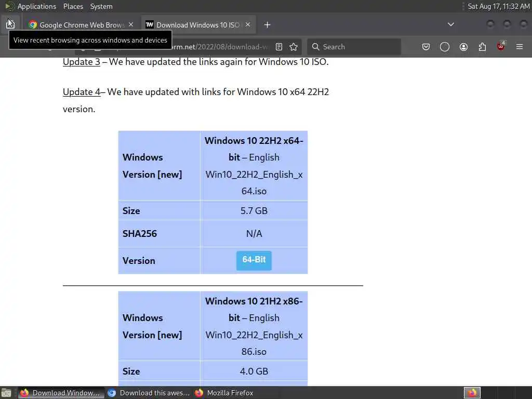Open Firefox View recent browsing button
Image resolution: width=532 pixels, height=399 pixels.
click(10, 24)
